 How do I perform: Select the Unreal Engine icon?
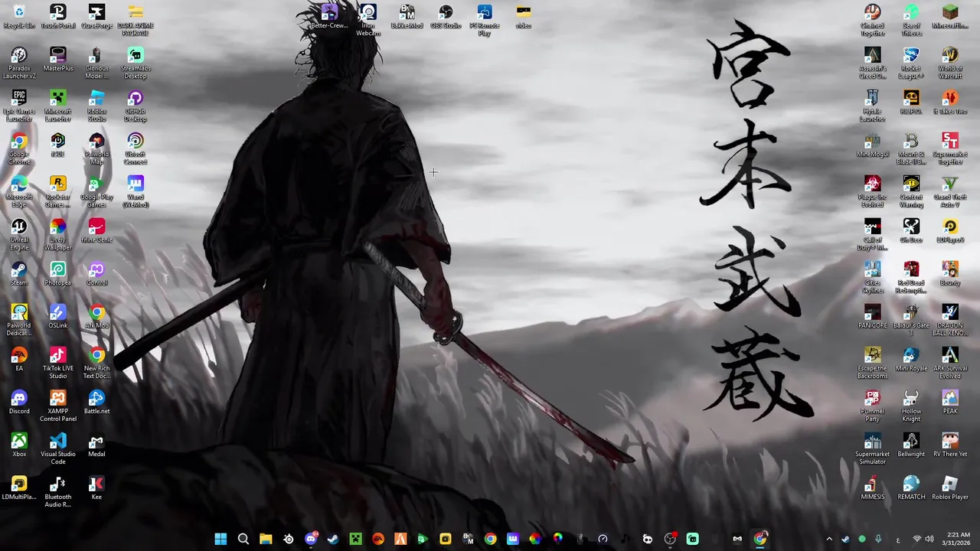point(19,234)
